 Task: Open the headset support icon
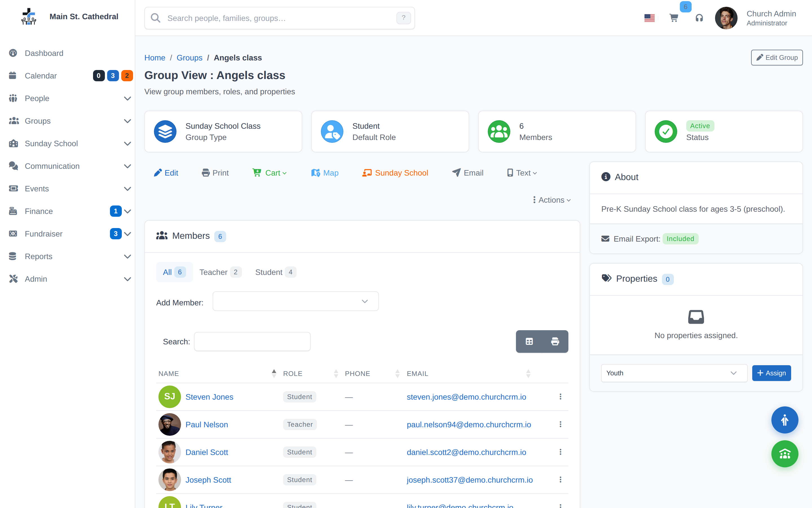(699, 18)
